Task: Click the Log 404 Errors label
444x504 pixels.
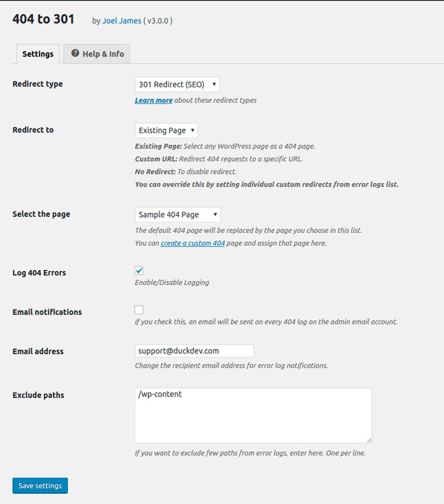Action: click(39, 273)
